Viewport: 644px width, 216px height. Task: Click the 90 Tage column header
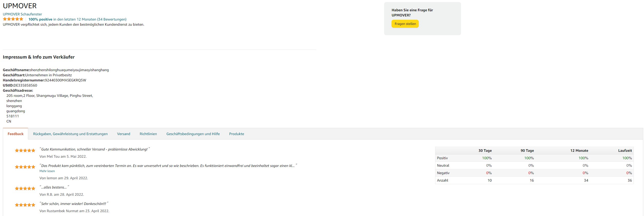[527, 151]
